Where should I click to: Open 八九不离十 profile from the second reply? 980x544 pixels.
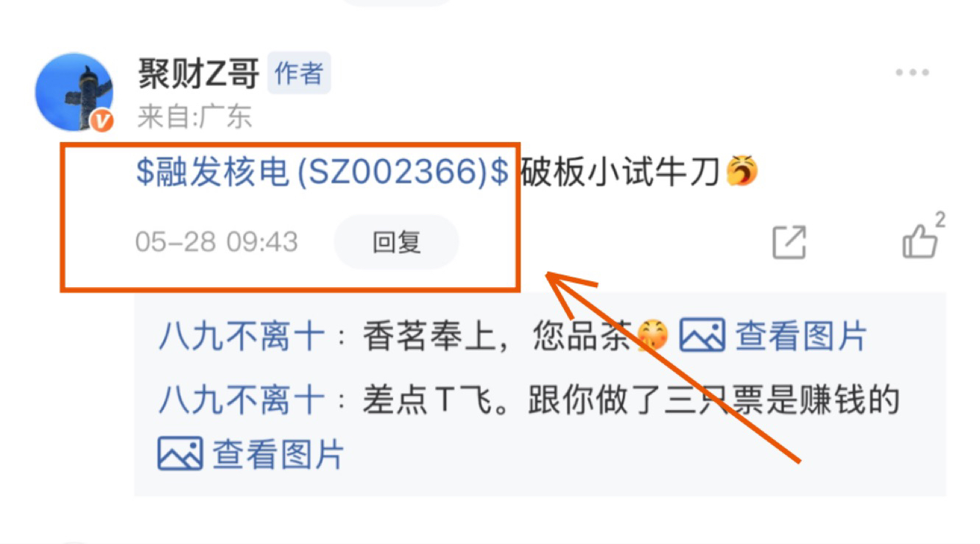242,400
